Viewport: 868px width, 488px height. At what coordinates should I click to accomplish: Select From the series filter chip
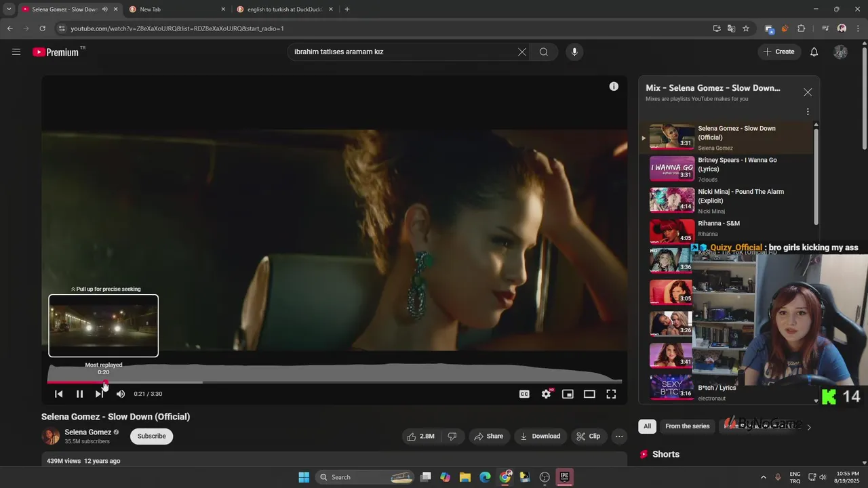[687, 426]
